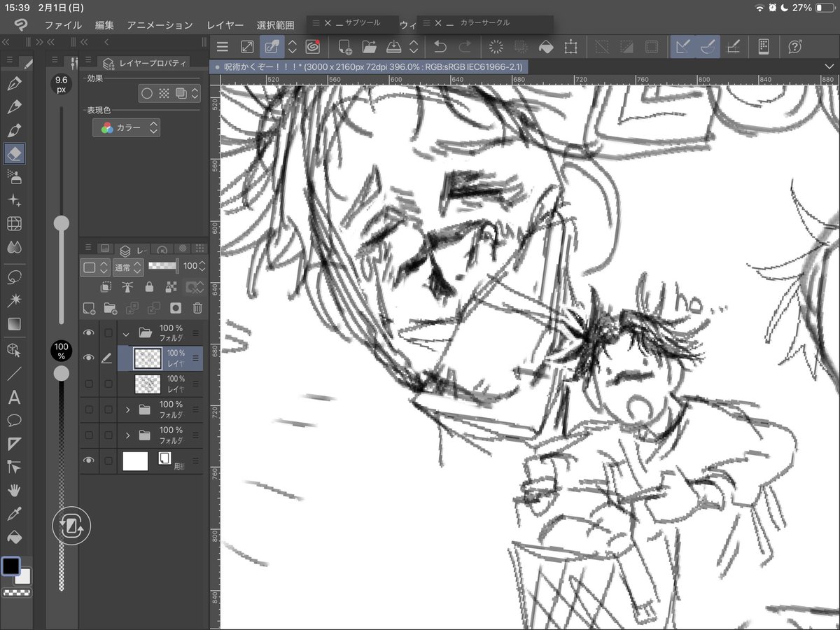840x630 pixels.
Task: Open expression color カラー dropdown
Action: pyautogui.click(x=126, y=127)
